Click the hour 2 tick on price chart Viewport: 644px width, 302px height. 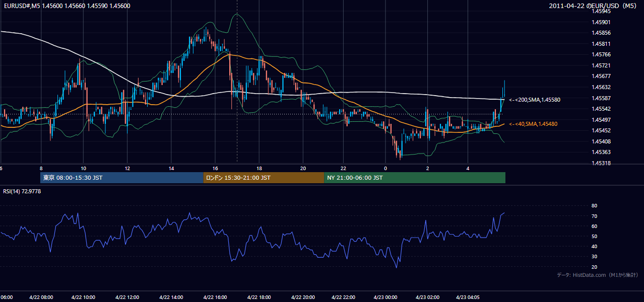(427, 168)
